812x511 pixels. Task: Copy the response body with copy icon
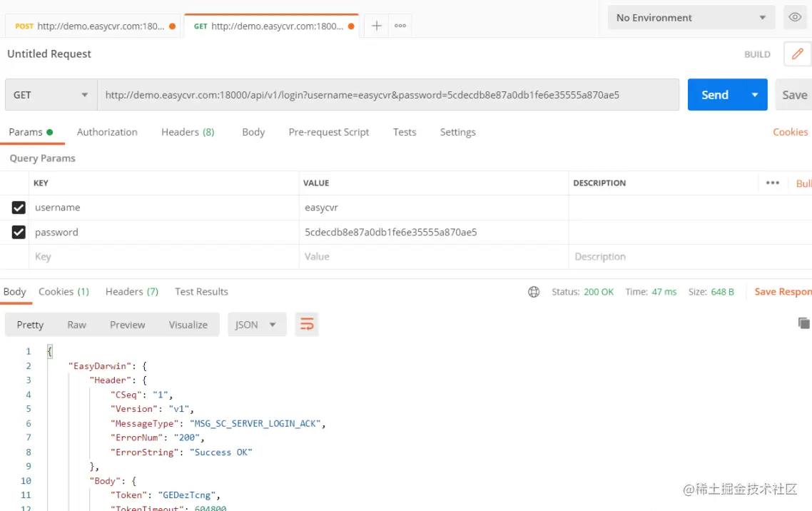tap(803, 323)
